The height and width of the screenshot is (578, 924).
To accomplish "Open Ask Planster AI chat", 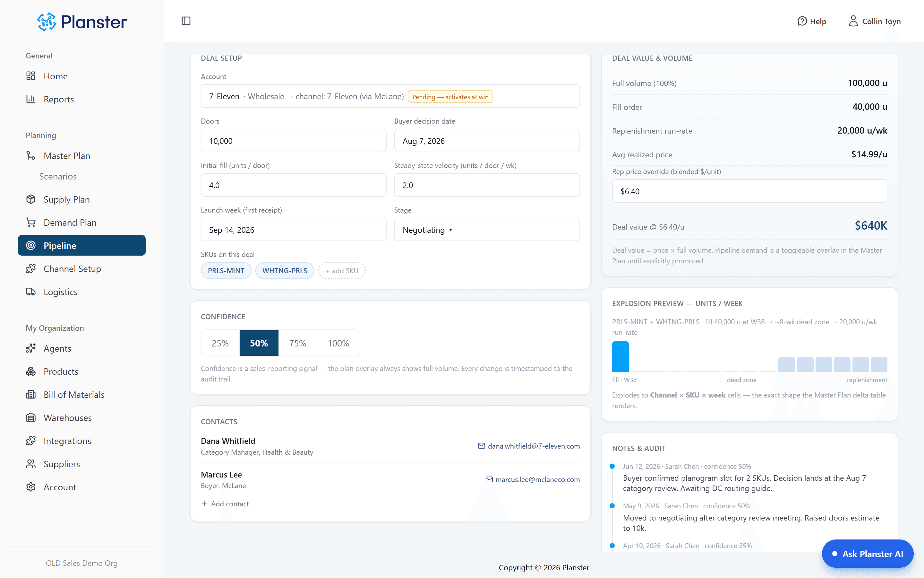I will point(868,554).
